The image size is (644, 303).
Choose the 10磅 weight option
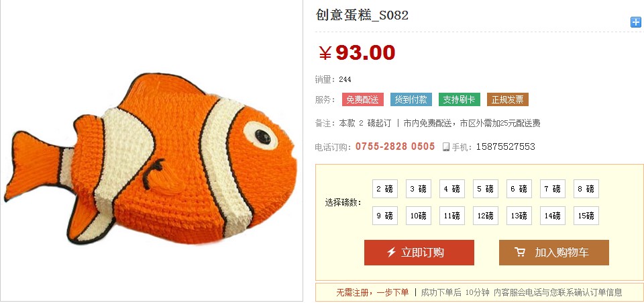tap(419, 216)
